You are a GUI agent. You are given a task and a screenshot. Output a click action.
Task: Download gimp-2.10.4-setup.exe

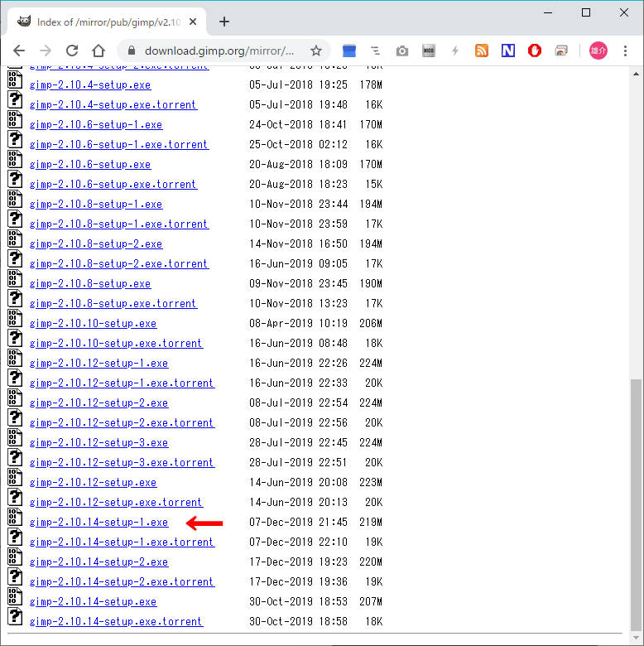coord(90,84)
